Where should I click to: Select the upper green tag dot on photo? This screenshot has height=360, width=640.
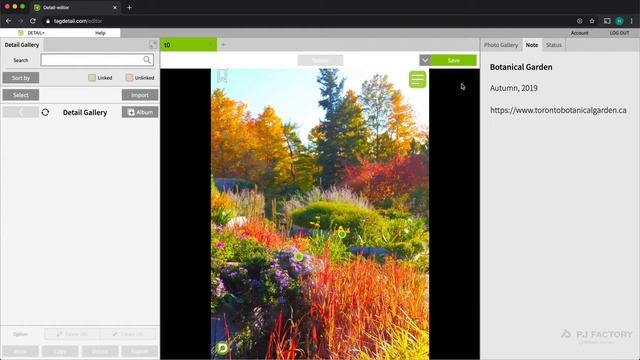(342, 234)
